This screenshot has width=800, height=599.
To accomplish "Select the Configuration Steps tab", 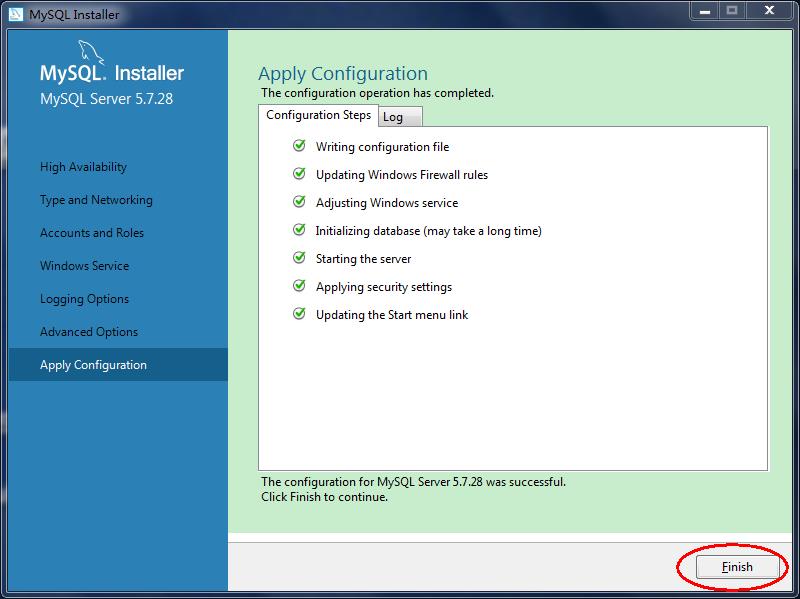I will coord(318,115).
